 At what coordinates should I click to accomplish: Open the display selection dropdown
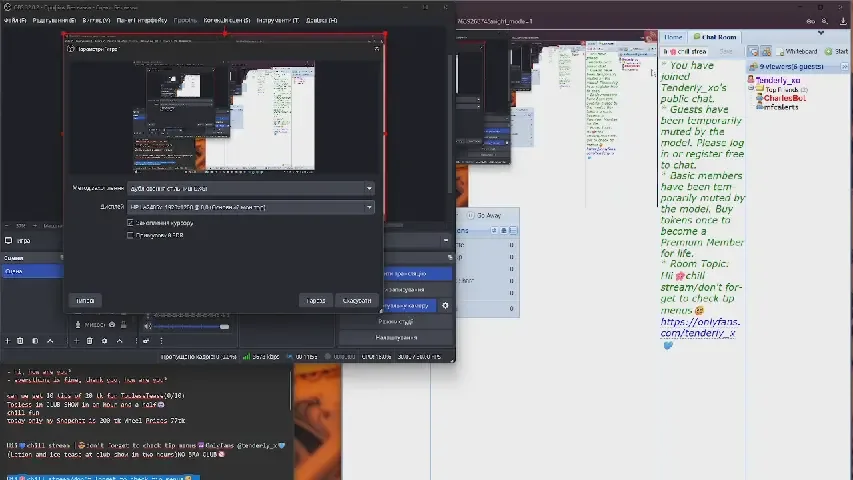(250, 207)
